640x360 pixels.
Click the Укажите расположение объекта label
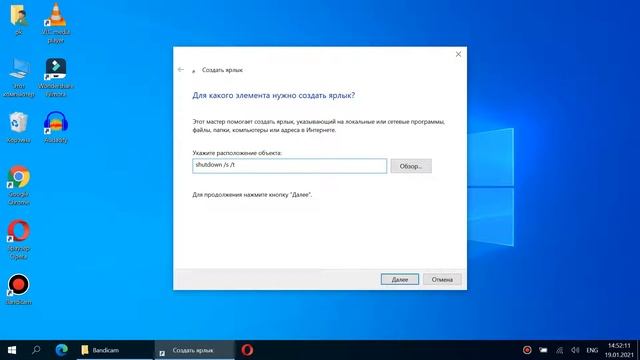click(237, 153)
